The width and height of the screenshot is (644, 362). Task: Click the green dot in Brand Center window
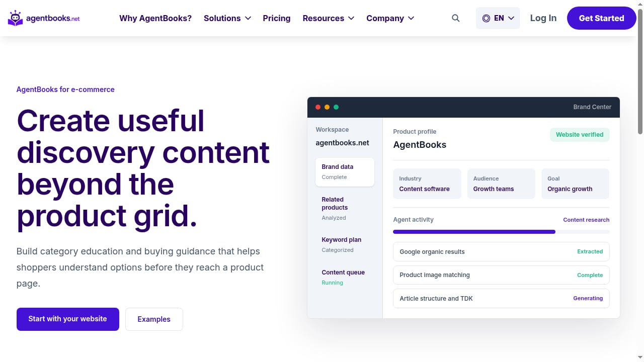(336, 107)
